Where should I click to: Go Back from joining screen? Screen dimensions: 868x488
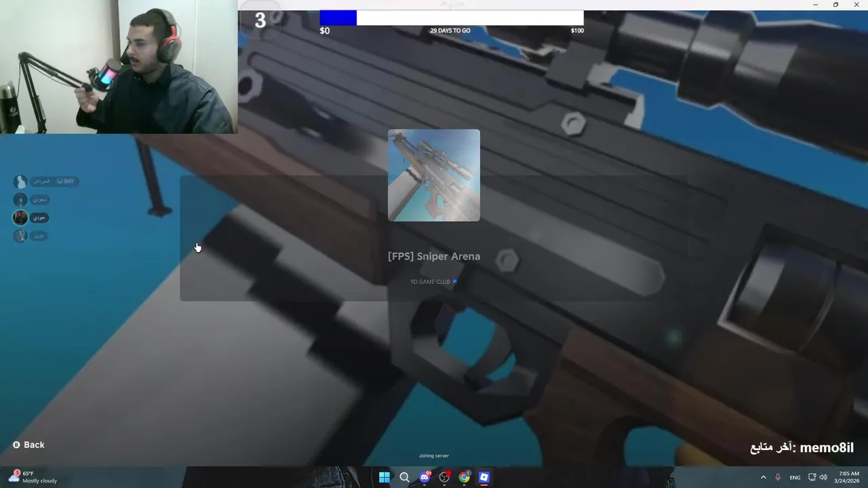tap(28, 445)
